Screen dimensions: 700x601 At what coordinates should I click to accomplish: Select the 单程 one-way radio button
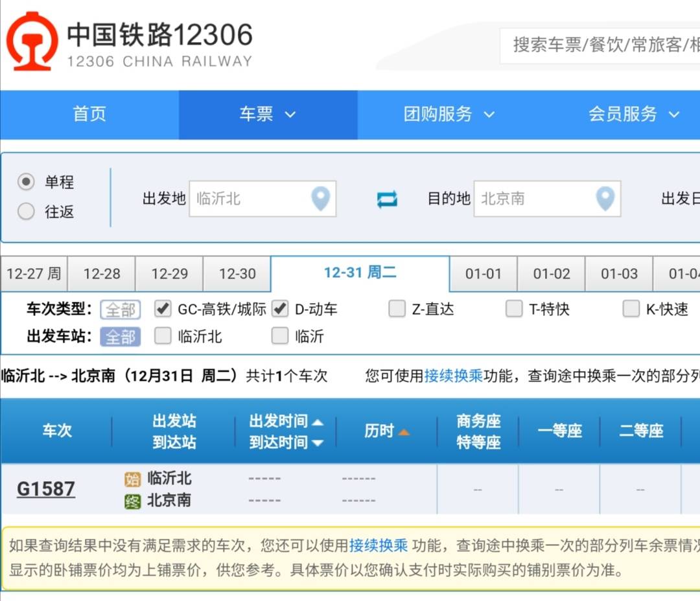26,181
